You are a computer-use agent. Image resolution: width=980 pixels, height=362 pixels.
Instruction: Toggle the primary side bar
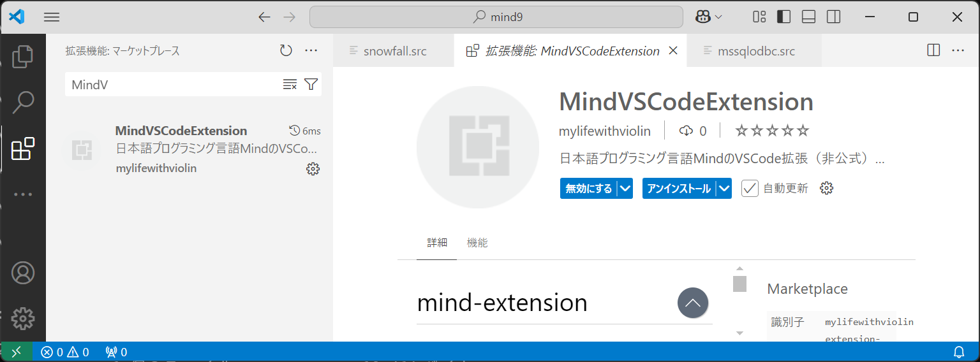pyautogui.click(x=784, y=17)
